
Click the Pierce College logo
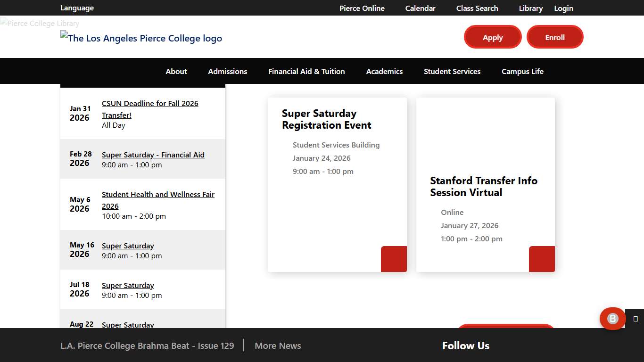pos(140,38)
